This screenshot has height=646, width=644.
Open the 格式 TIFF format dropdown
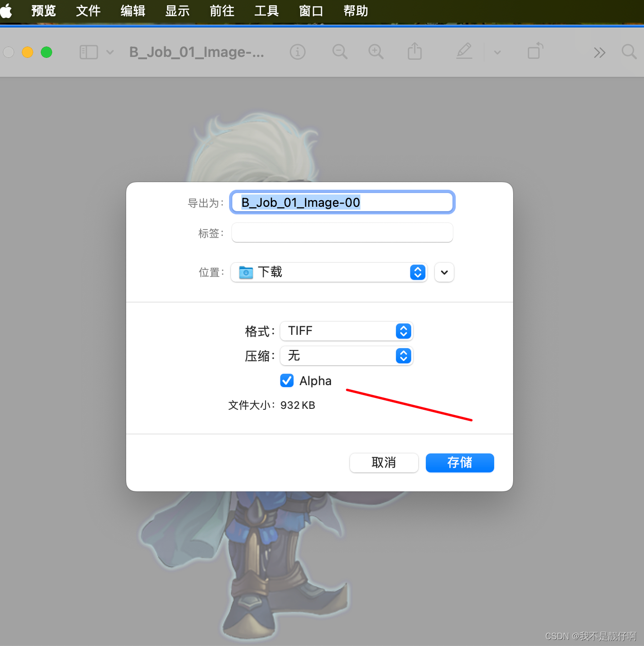pyautogui.click(x=347, y=331)
